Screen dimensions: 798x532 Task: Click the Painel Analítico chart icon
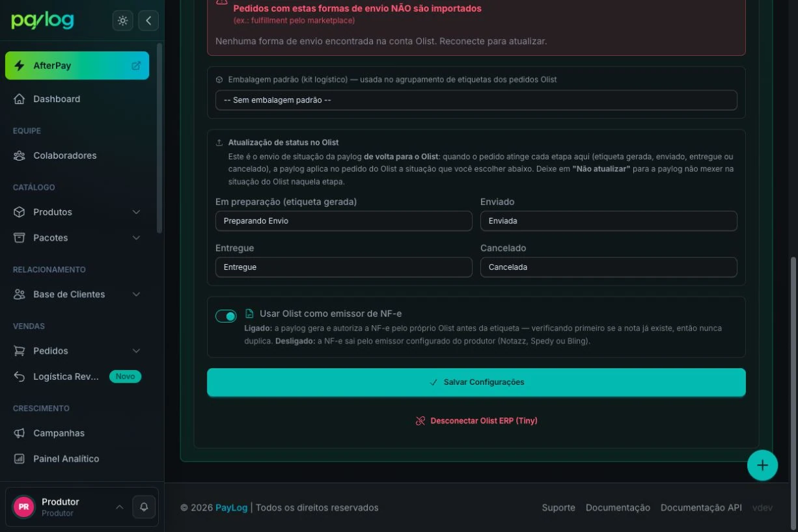tap(20, 459)
